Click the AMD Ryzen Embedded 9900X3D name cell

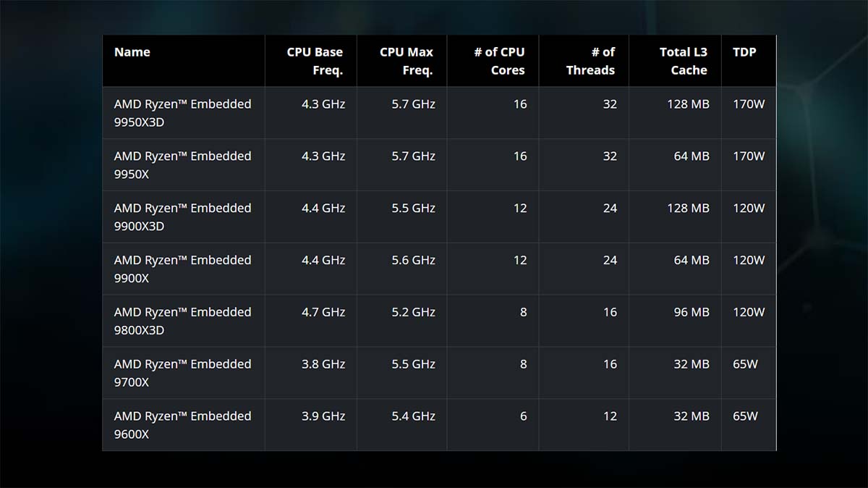coord(182,217)
